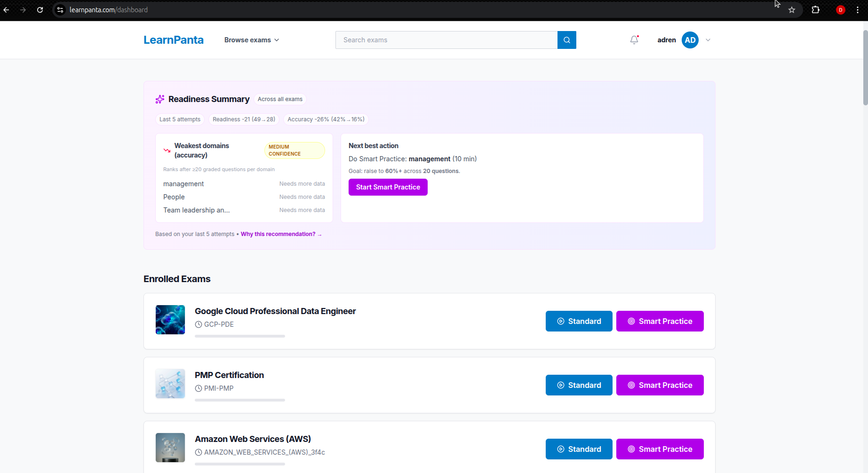This screenshot has width=868, height=473.
Task: Click the Across all exams badge
Action: pos(280,99)
